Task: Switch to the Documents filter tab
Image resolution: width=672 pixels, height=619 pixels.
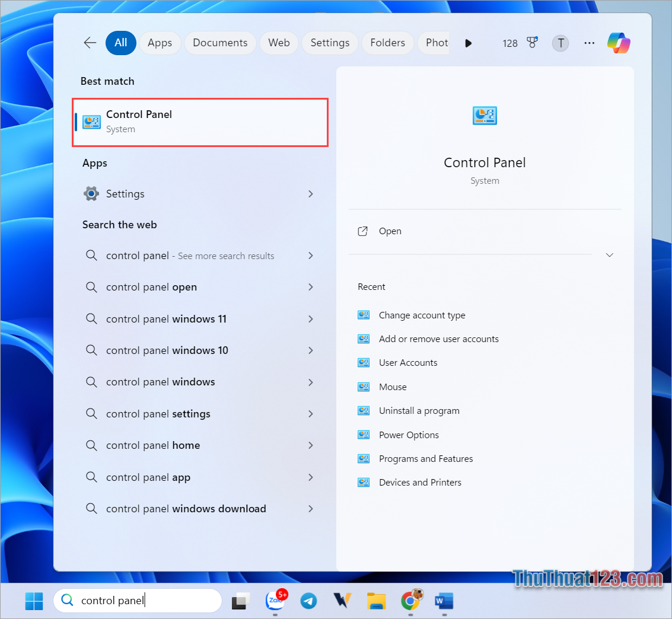Action: pos(220,43)
